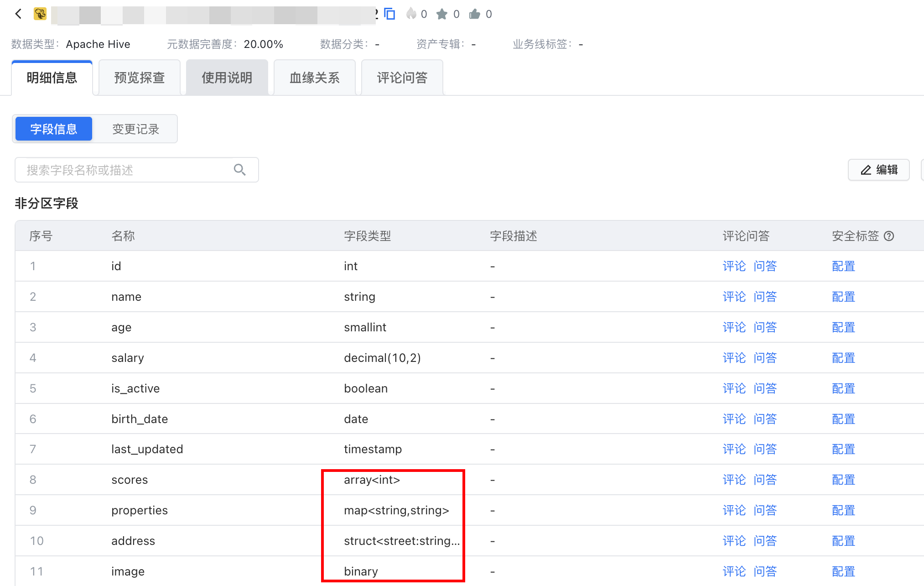Click the 编辑 button
Viewport: 924px width, 586px height.
click(x=879, y=170)
